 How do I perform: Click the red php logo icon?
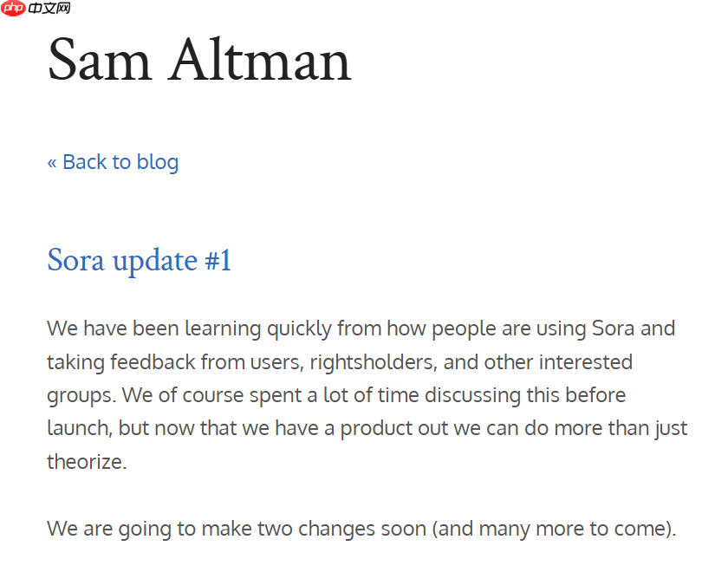pos(13,9)
